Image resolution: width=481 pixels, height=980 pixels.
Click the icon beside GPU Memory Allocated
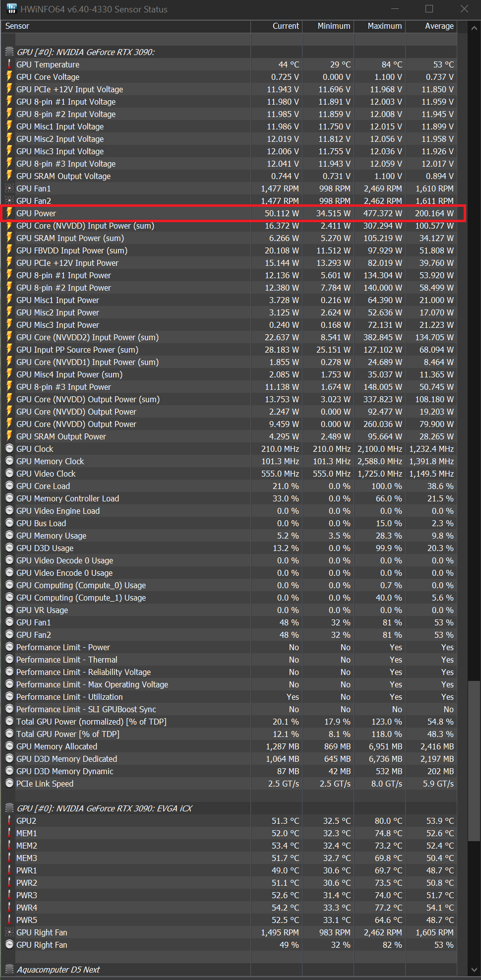tap(9, 746)
